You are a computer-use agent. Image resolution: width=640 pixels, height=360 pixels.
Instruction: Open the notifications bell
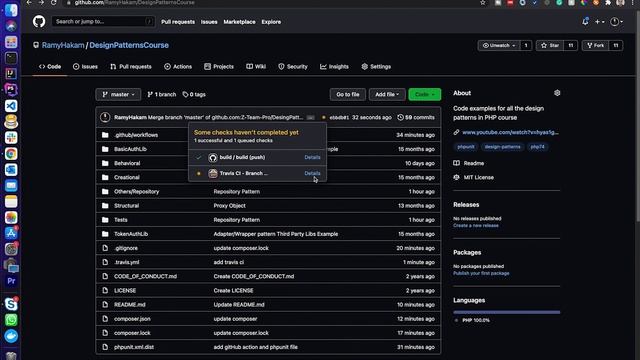click(x=585, y=21)
